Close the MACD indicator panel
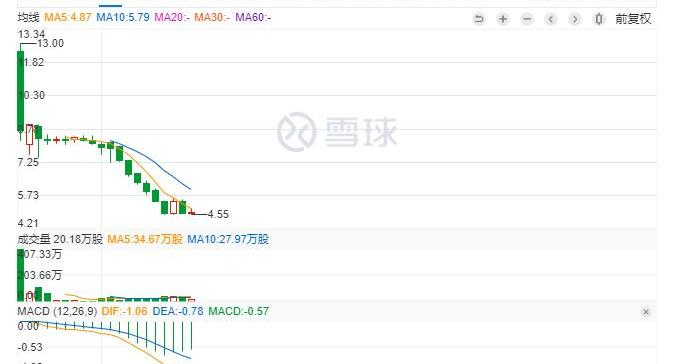Viewport: 673px width, 364px height. [646, 312]
